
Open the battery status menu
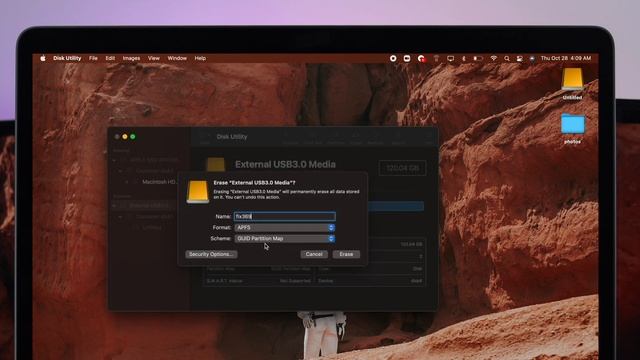click(x=478, y=58)
